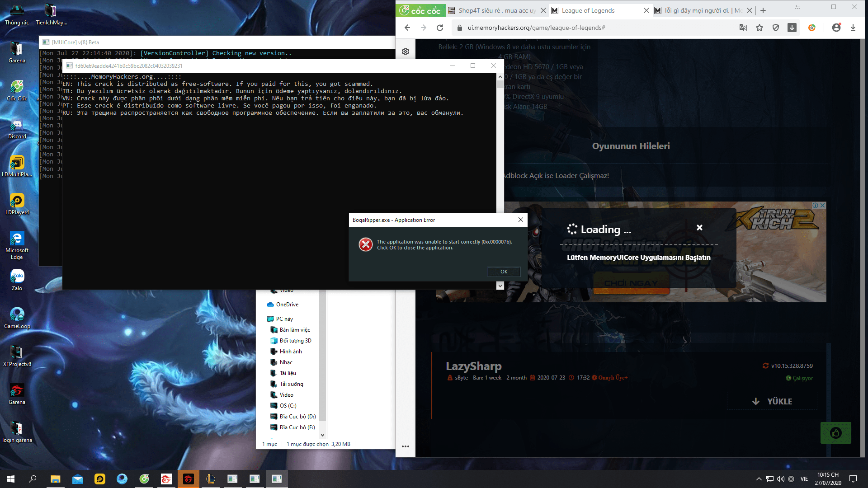Open Bàn làm việc folder in tree
Viewport: 868px width, 488px height.
pos(290,330)
